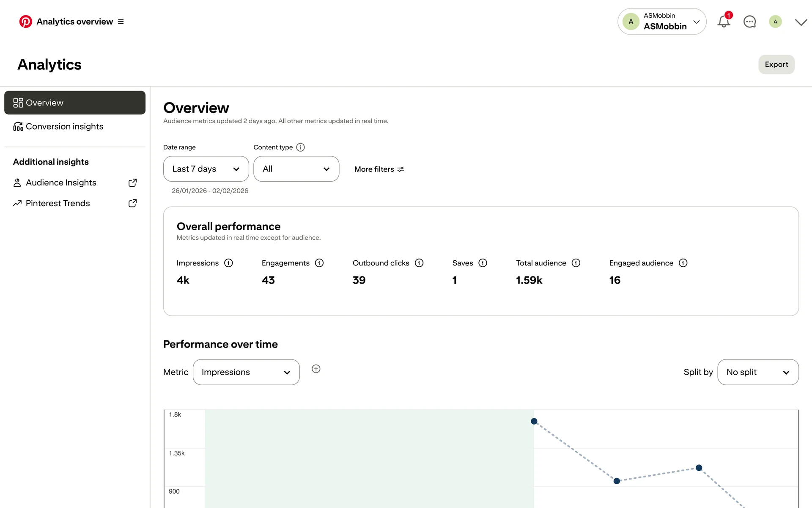Click the Pinterest logo icon
812x508 pixels.
[x=25, y=22]
